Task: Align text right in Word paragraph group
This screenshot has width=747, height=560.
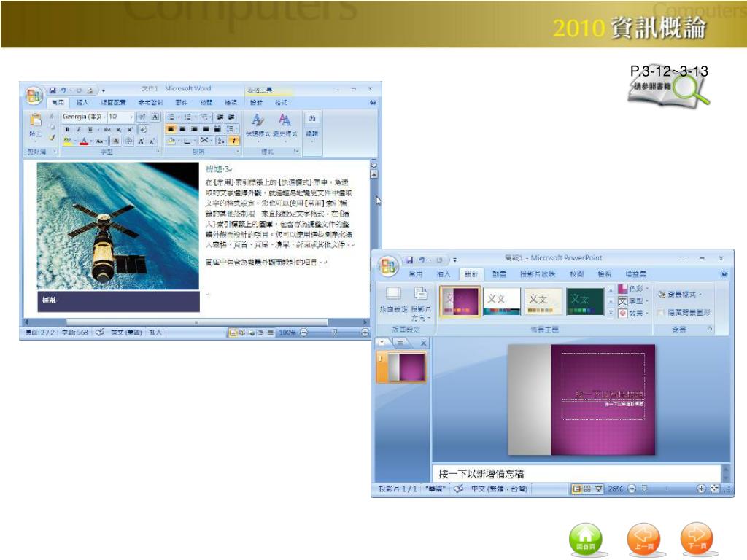Action: 194,128
